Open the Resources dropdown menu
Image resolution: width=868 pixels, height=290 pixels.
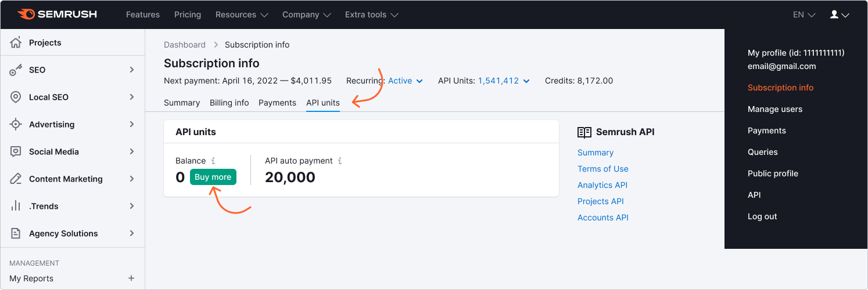click(x=242, y=14)
